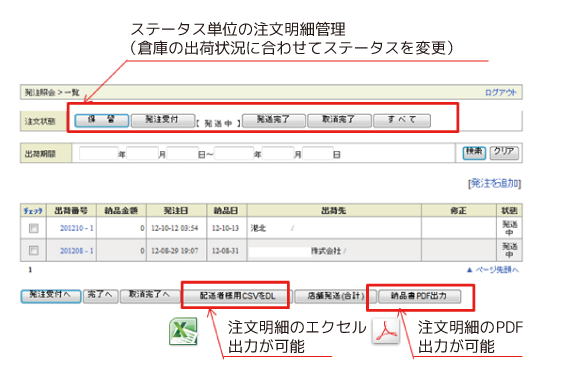Viewport: 578px width, 372px height.
Task: Click the 納品日 column header
Action: [x=226, y=211]
